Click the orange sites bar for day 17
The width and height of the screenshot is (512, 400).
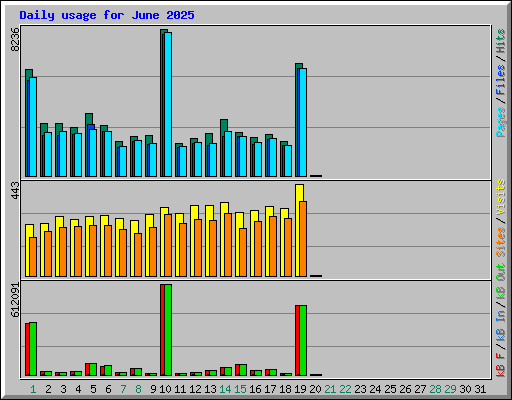click(x=273, y=246)
